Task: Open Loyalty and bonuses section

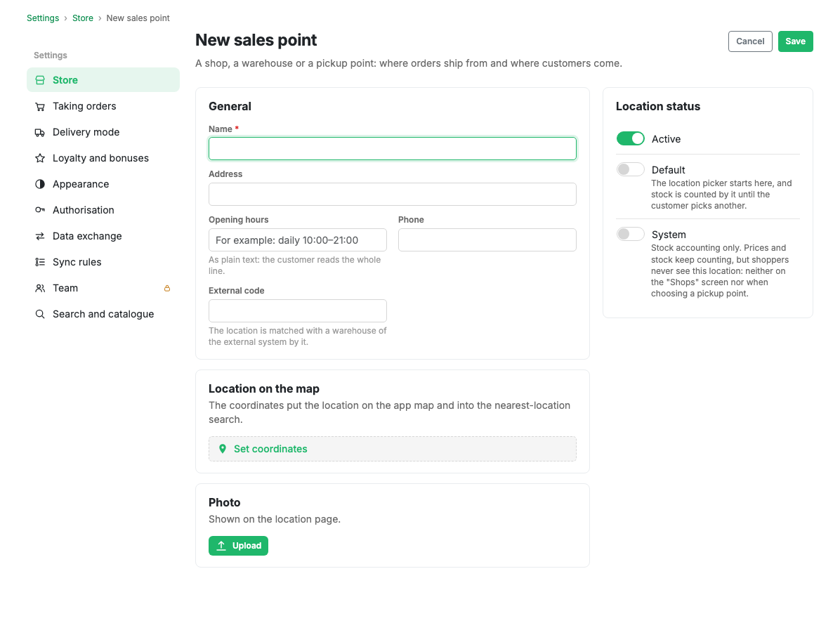Action: click(x=103, y=158)
